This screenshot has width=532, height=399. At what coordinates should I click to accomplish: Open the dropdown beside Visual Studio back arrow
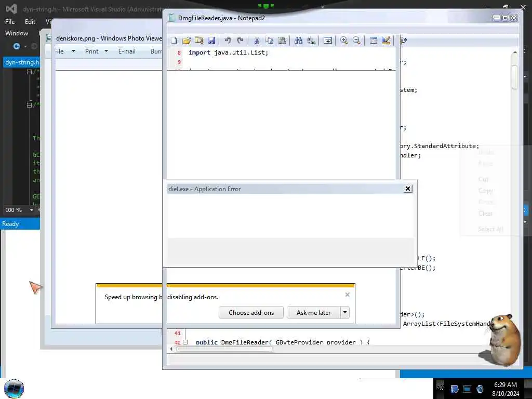25,46
